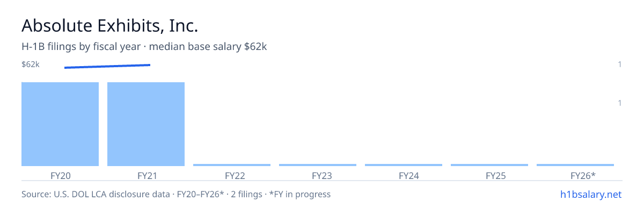Click the FY21 axis label
Screen dimensions: 644x215
(x=146, y=175)
